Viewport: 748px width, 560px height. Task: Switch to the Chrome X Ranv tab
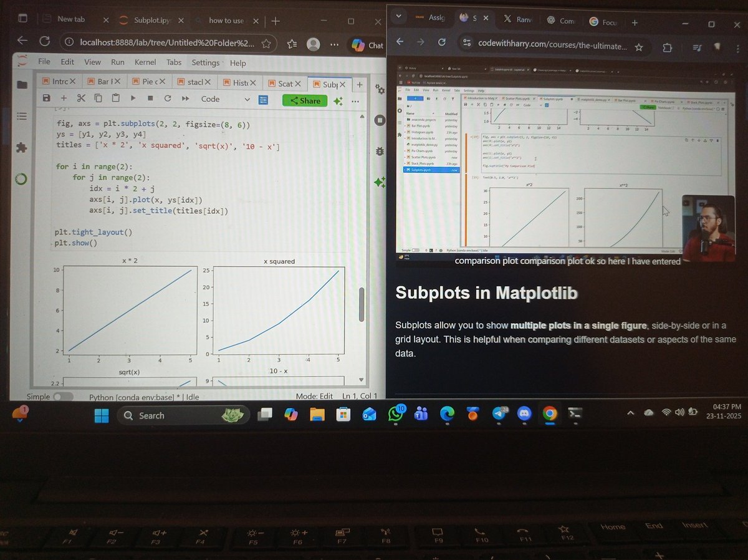[517, 20]
